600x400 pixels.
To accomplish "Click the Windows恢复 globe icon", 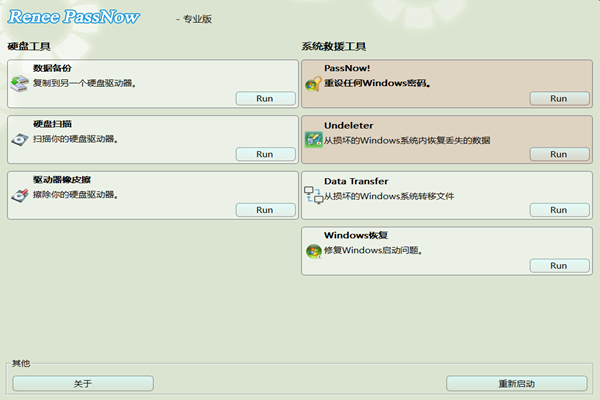I will pos(314,251).
